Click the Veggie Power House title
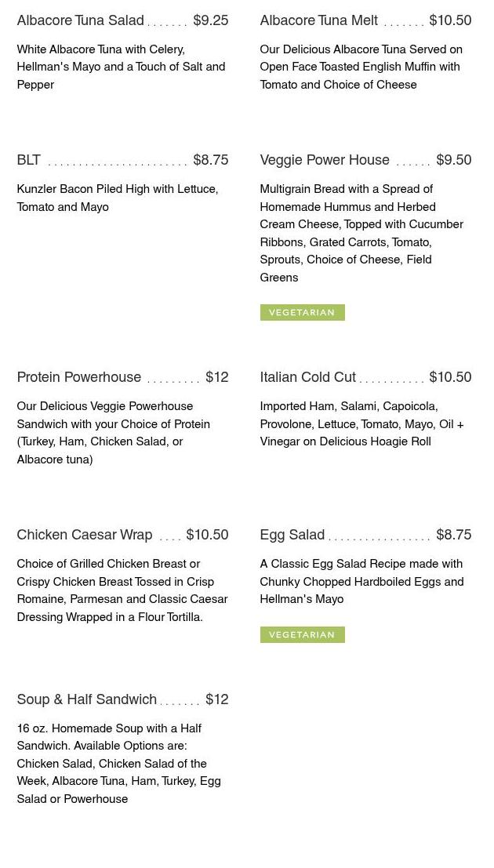This screenshot has height=868, width=494. (x=325, y=160)
